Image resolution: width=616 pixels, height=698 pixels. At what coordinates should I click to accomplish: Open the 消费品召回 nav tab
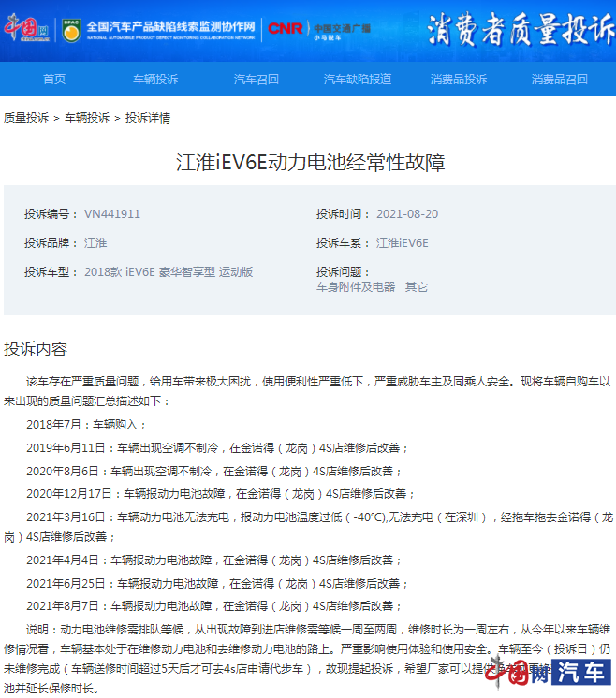click(x=560, y=80)
